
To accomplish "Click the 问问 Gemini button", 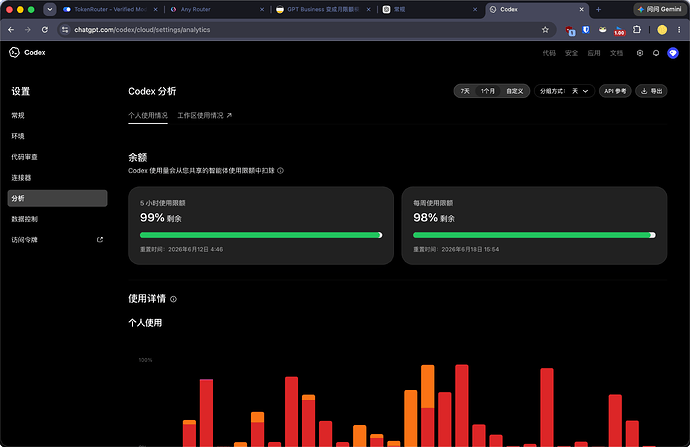I will point(659,9).
